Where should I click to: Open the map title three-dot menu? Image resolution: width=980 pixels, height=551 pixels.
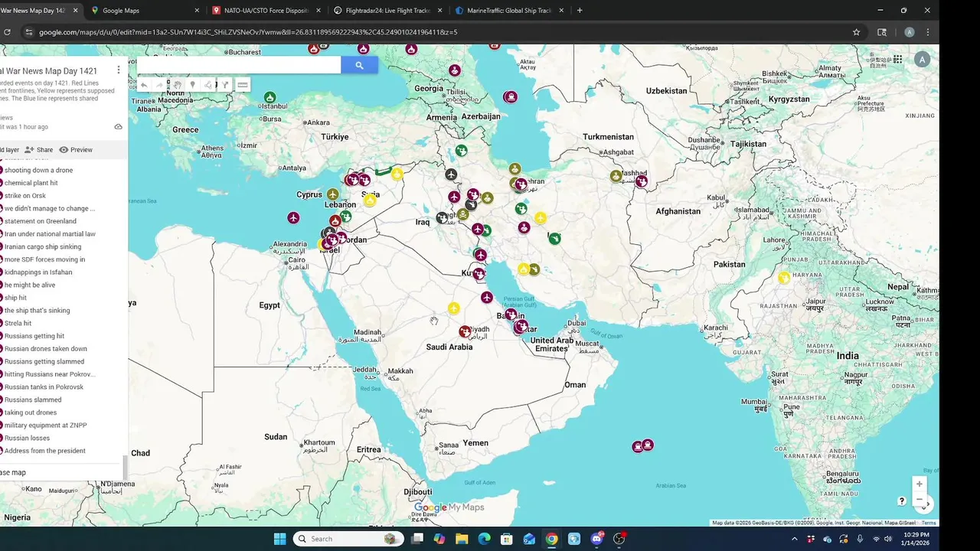(118, 70)
